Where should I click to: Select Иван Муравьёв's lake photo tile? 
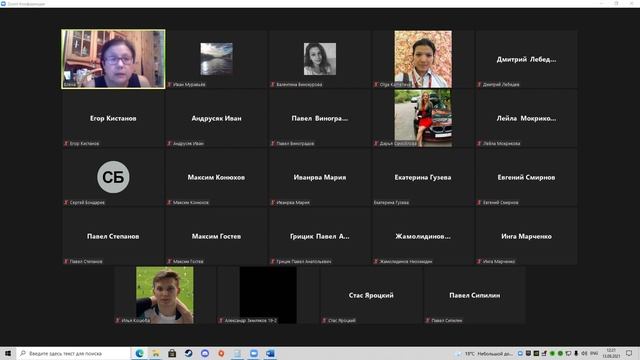(x=216, y=59)
